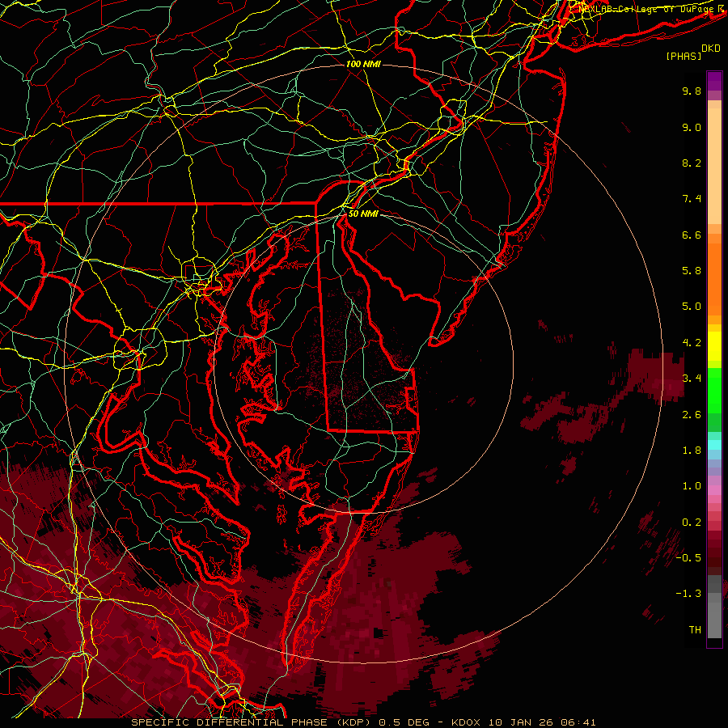The width and height of the screenshot is (728, 728).
Task: Click the yellow band of the color scale
Action: [714, 346]
